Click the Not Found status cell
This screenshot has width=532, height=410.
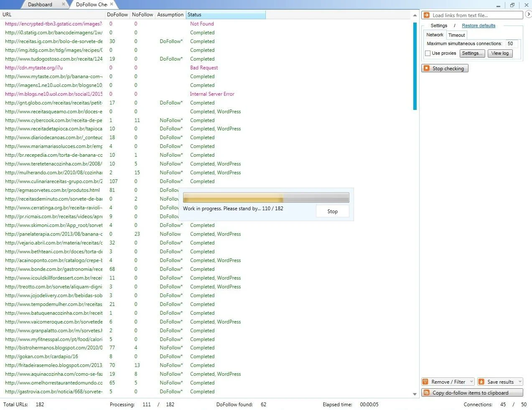pos(202,24)
